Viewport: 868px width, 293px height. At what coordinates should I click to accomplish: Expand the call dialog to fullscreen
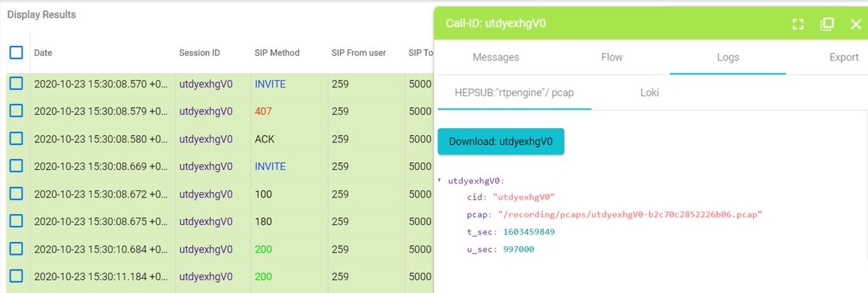798,24
